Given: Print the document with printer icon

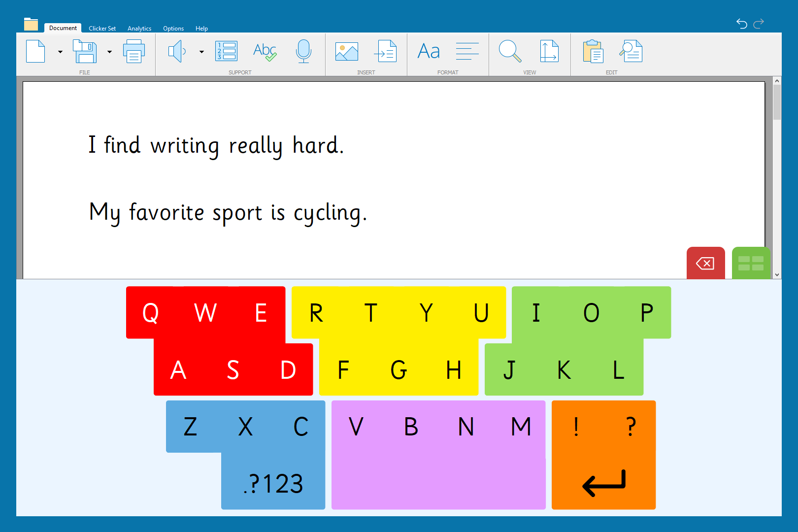Looking at the screenshot, I should pyautogui.click(x=133, y=51).
